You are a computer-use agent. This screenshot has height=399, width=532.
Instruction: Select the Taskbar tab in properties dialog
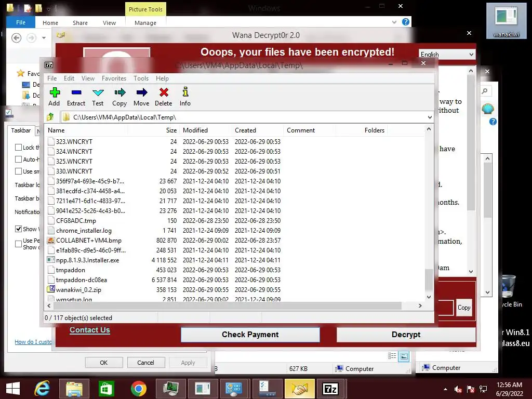(21, 130)
